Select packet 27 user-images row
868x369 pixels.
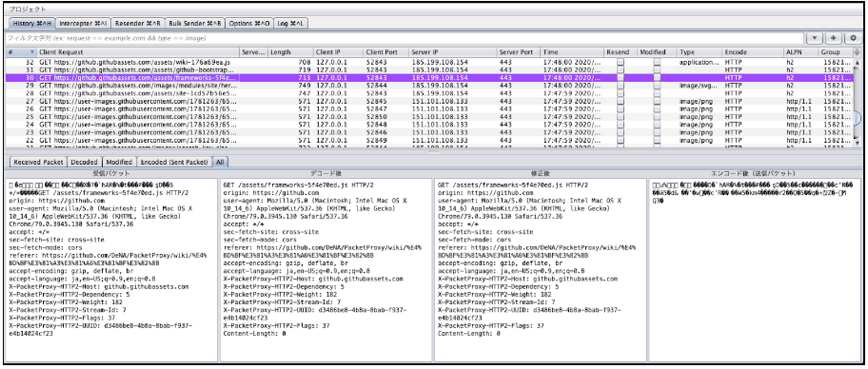(429, 102)
